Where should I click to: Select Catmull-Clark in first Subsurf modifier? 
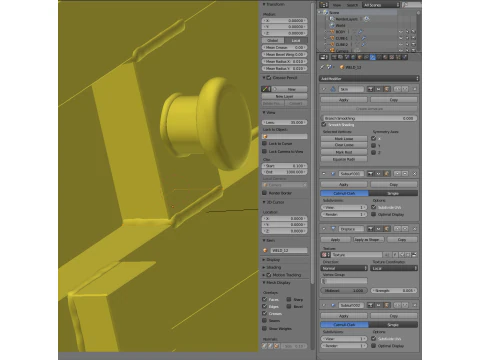tap(344, 193)
